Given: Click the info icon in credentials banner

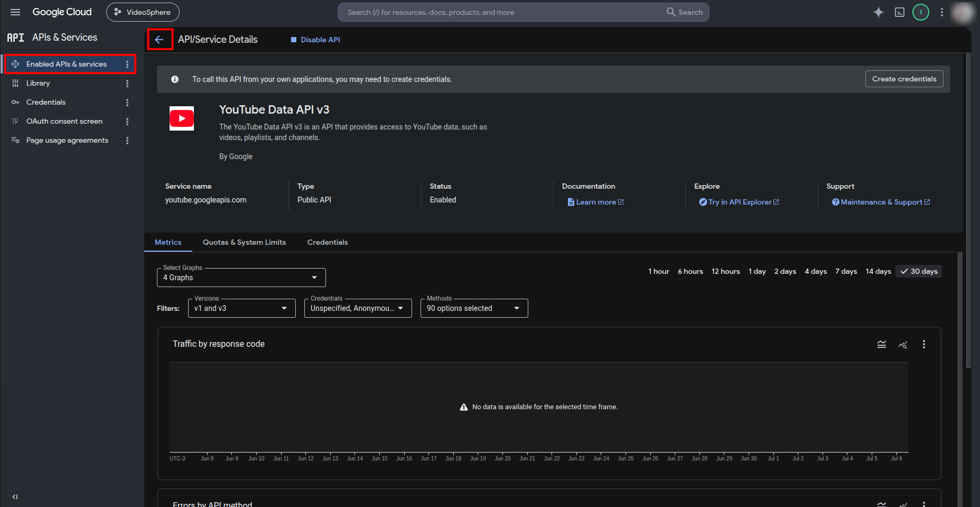Looking at the screenshot, I should point(175,79).
